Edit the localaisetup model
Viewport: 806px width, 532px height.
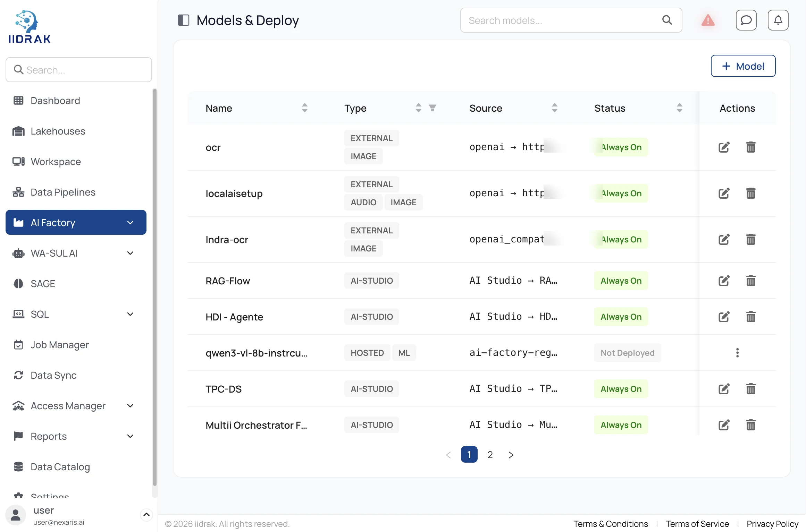point(724,193)
